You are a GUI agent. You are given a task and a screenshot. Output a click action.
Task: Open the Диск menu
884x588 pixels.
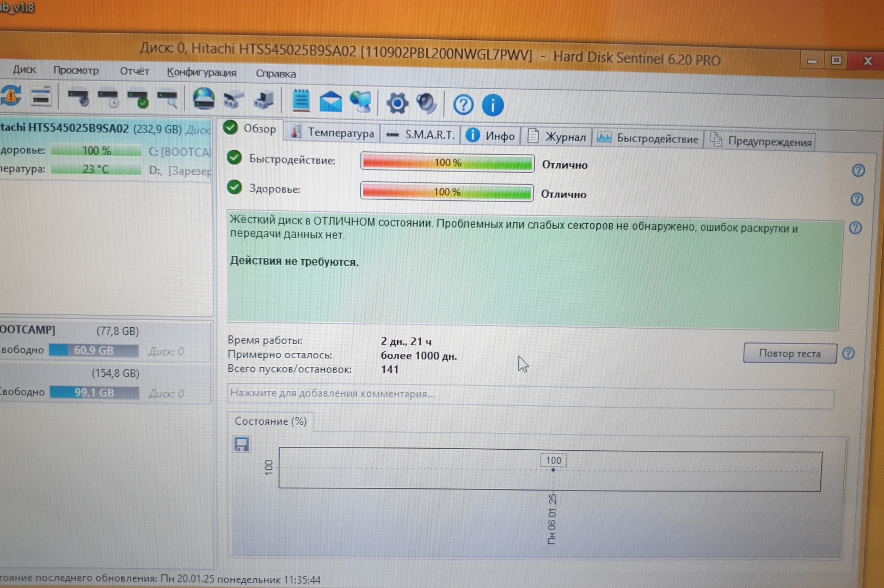24,69
